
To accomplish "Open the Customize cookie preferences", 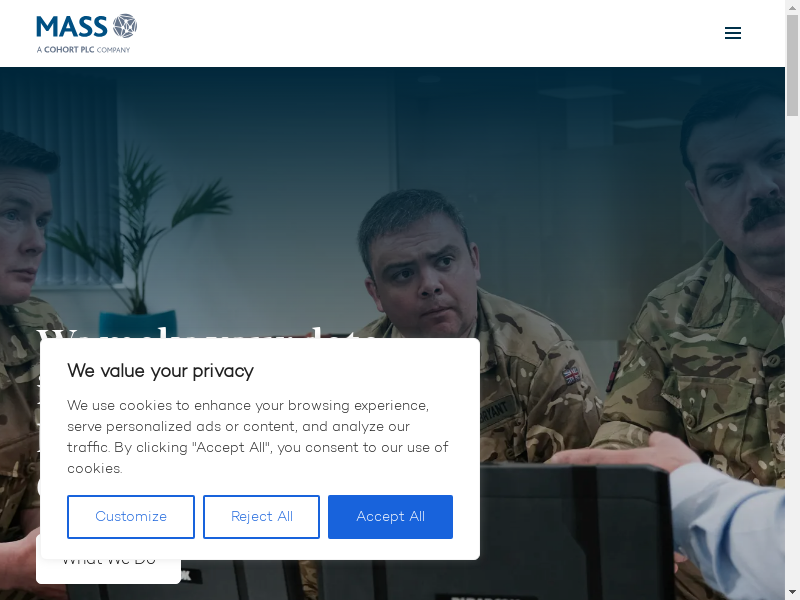I will 131,516.
